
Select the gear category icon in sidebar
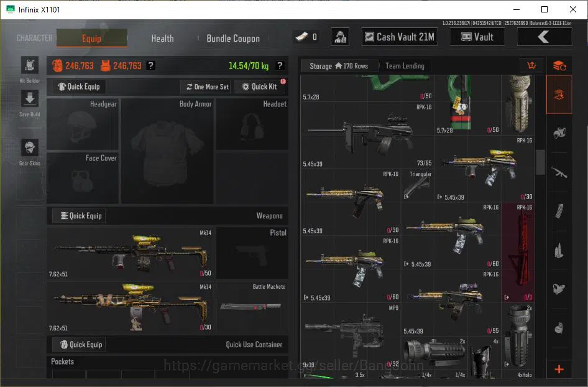coord(559,133)
